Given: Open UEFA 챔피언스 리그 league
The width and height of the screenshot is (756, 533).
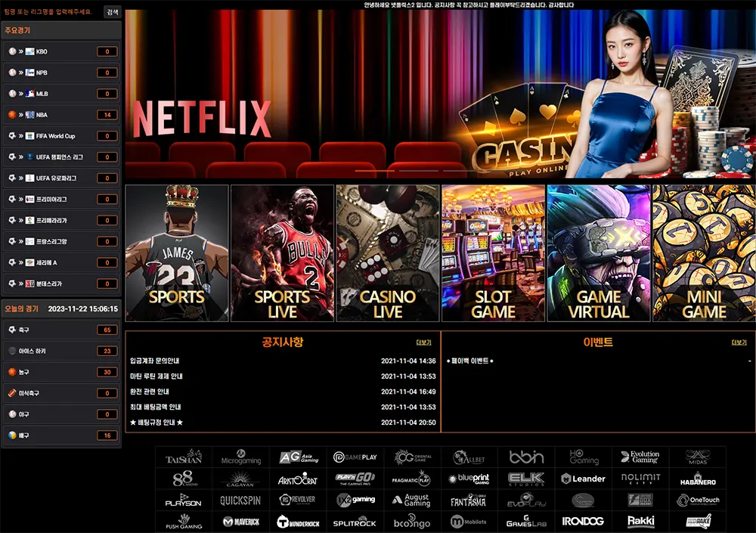Looking at the screenshot, I should [61, 157].
